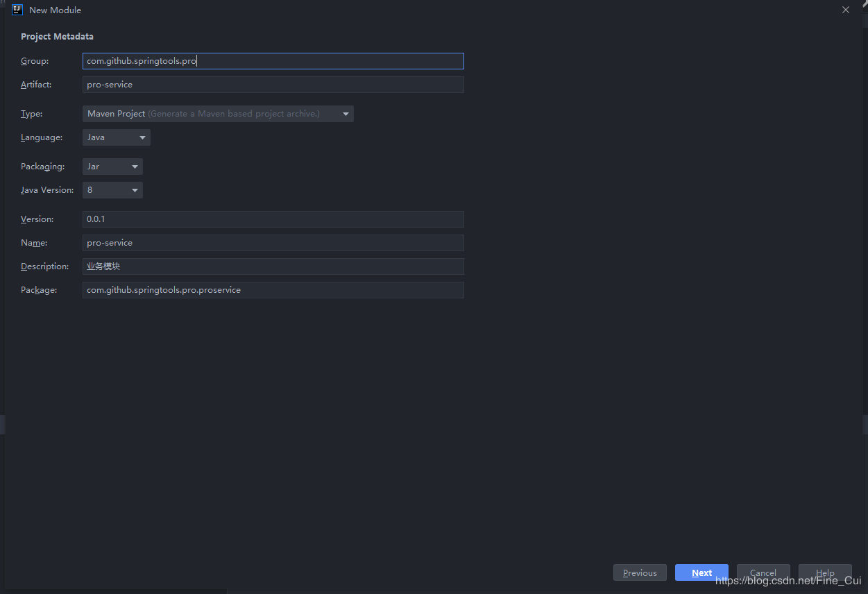Click the IntelliJ IDEA logo in title bar

(x=17, y=10)
